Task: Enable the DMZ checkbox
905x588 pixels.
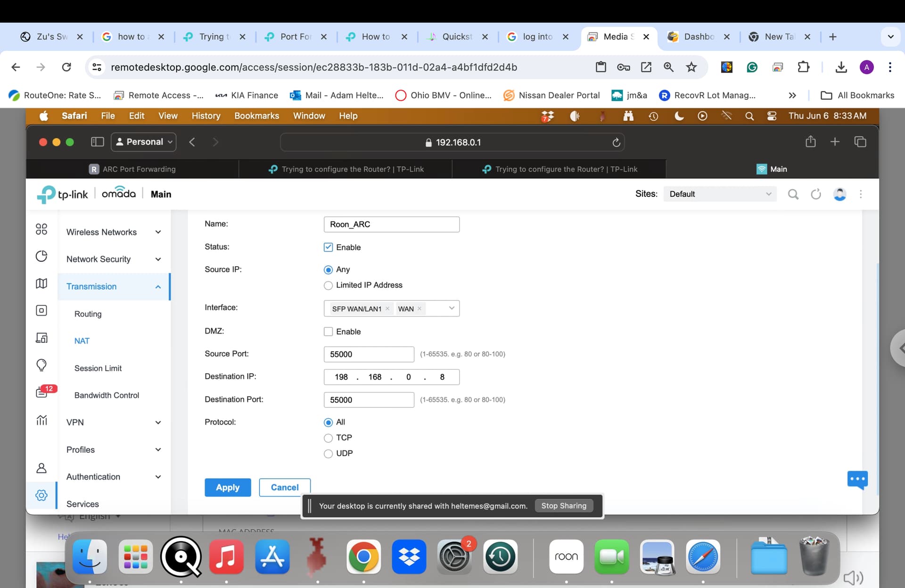Action: tap(329, 331)
